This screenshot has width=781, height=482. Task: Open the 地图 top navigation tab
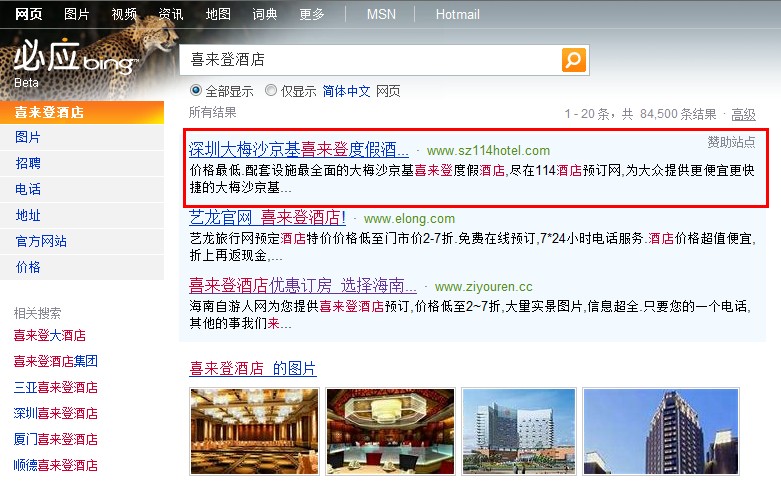pos(218,14)
